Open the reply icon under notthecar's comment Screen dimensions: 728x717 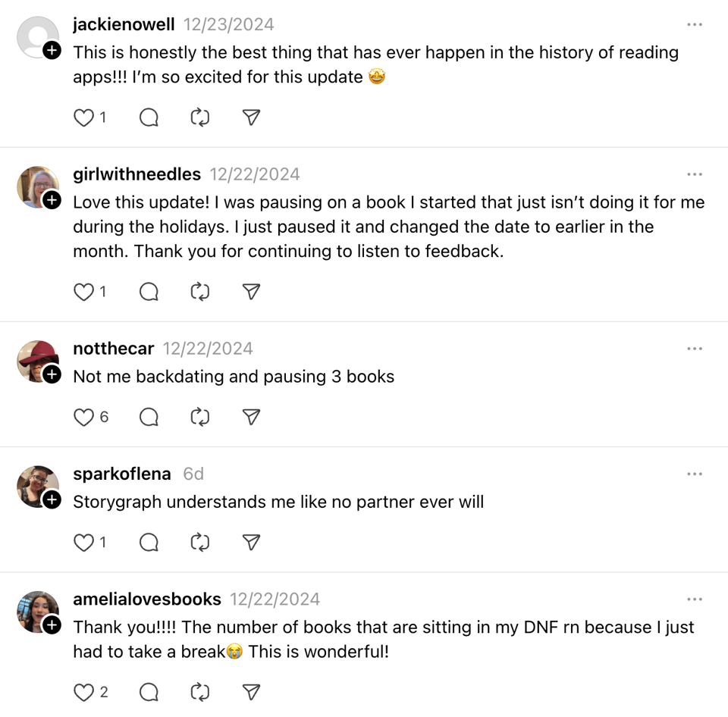[x=149, y=417]
